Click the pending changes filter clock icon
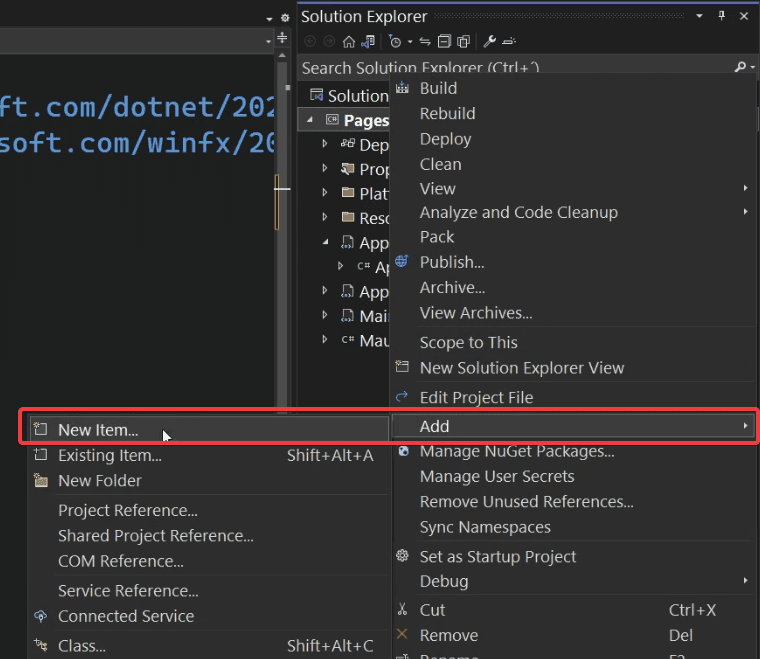The image size is (760, 659). coord(395,42)
